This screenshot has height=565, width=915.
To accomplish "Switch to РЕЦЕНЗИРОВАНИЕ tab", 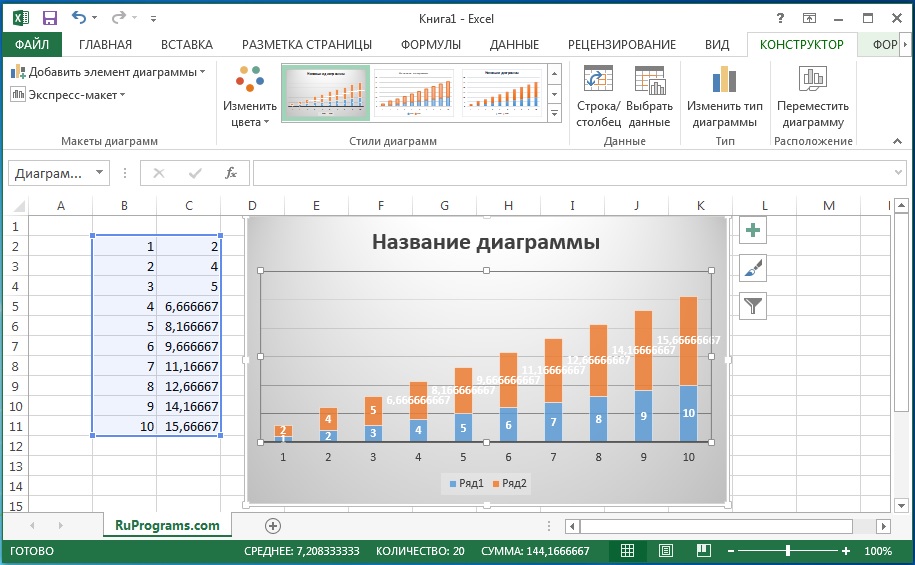I will pos(621,44).
